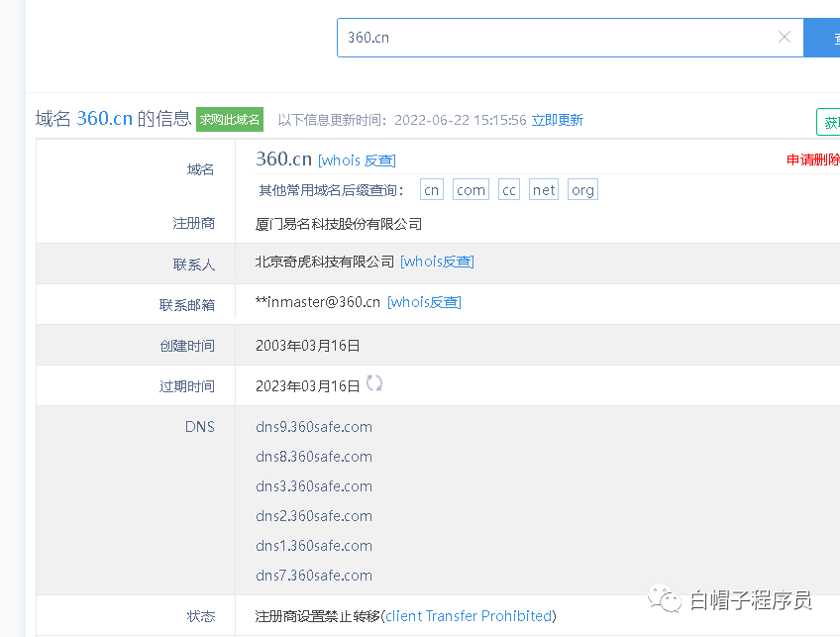Image resolution: width=840 pixels, height=637 pixels.
Task: Click the red 申请删除 link
Action: [x=813, y=159]
